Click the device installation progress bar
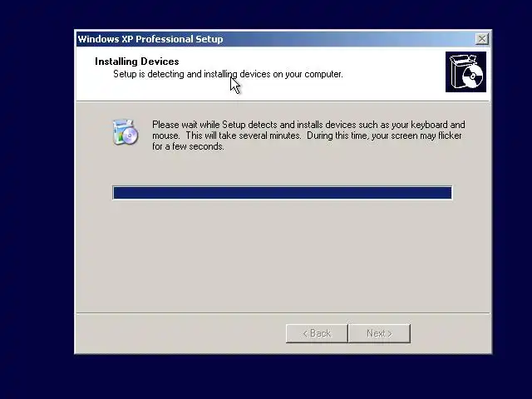This screenshot has width=532, height=399. [283, 193]
